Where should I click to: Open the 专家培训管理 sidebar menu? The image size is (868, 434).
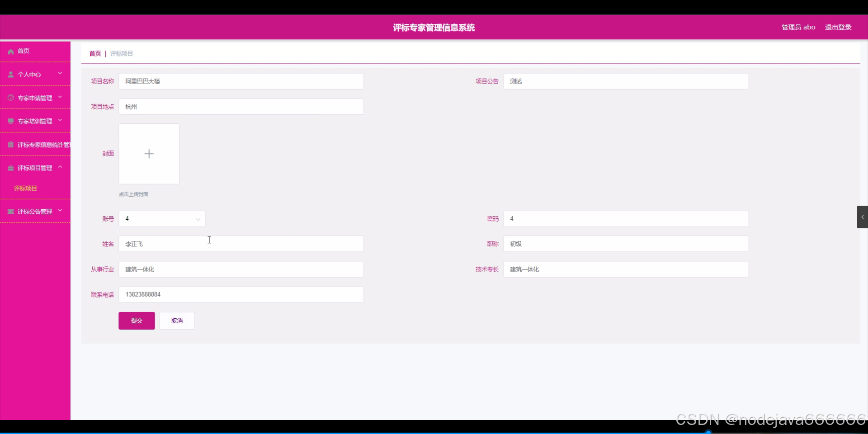point(35,121)
